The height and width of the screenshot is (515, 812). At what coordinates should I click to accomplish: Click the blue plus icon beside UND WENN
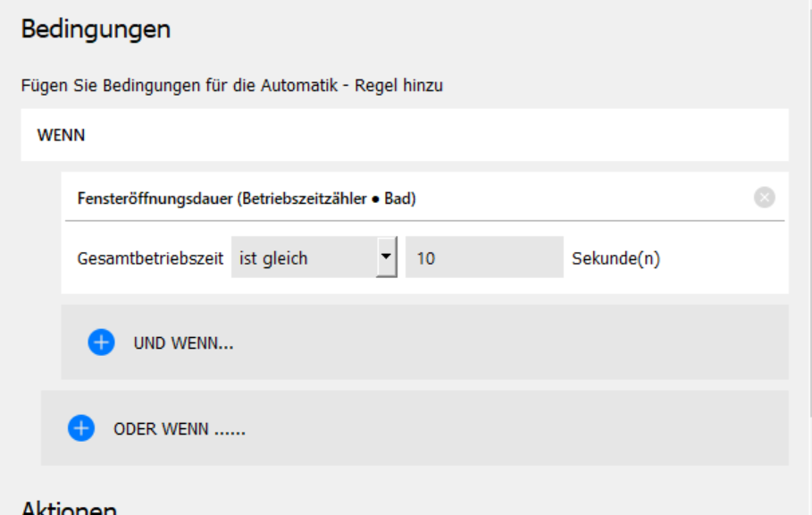click(x=101, y=342)
